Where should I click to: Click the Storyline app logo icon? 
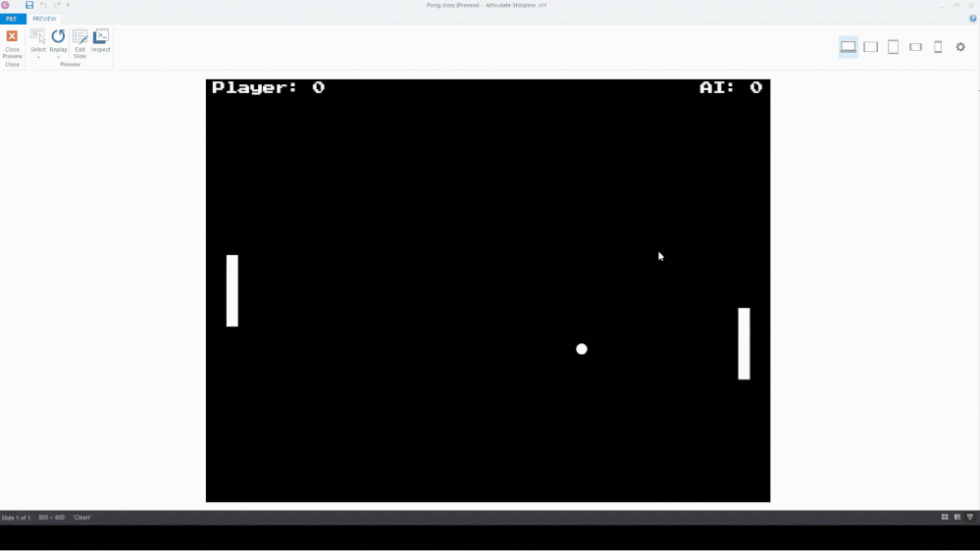(x=5, y=5)
